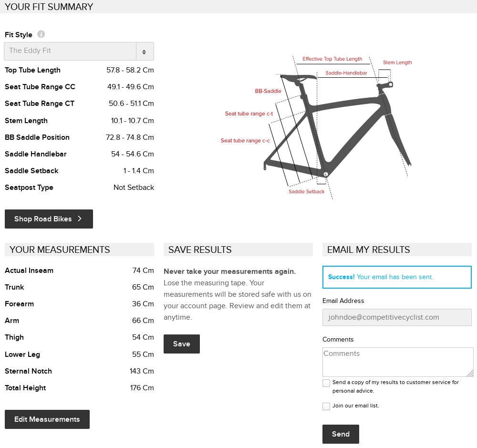Click the Effective Top Tube Length diagram label

click(x=332, y=59)
